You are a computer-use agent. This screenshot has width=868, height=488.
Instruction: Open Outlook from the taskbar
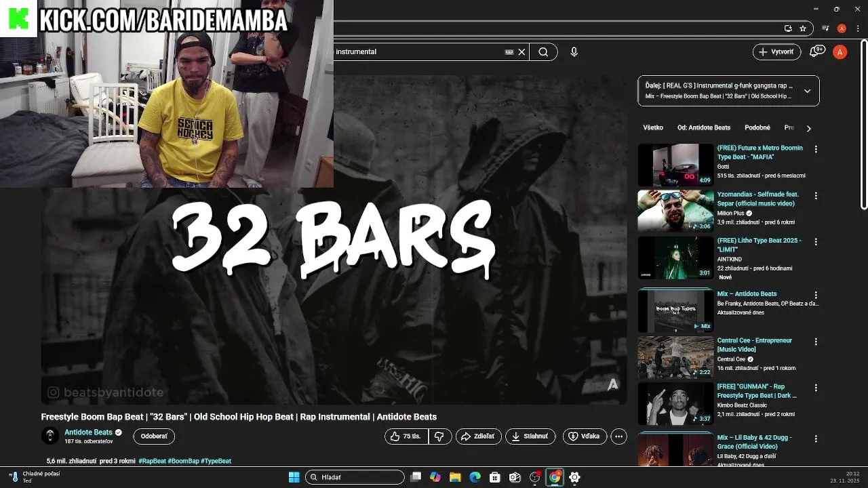pos(515,477)
